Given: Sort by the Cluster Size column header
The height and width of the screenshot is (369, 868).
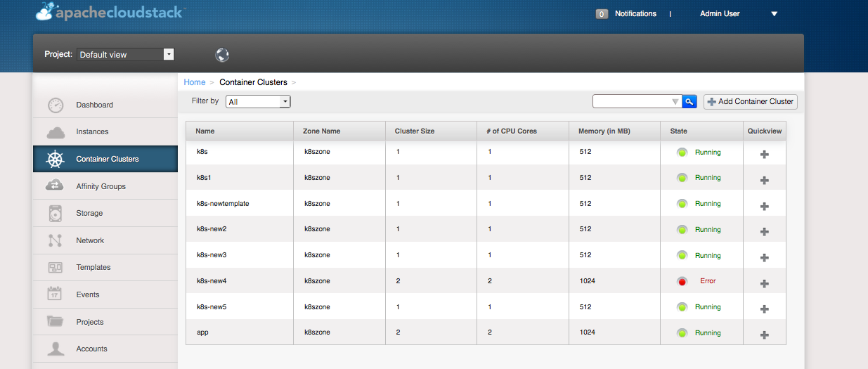Looking at the screenshot, I should click(431, 131).
